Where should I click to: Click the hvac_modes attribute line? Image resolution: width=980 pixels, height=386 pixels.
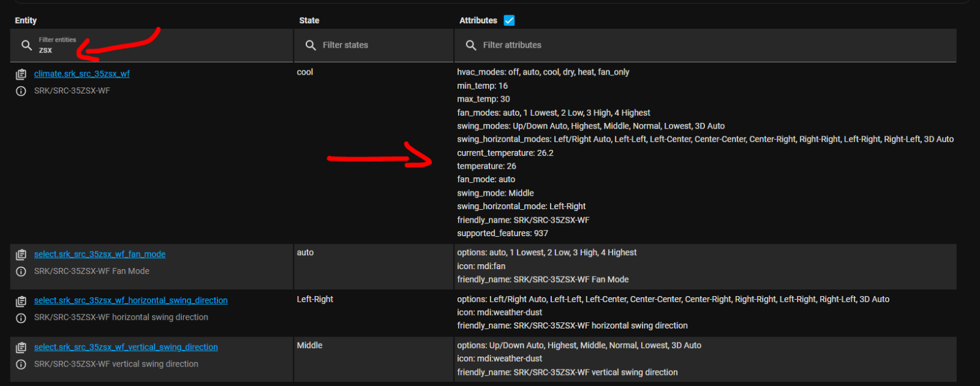pos(543,72)
